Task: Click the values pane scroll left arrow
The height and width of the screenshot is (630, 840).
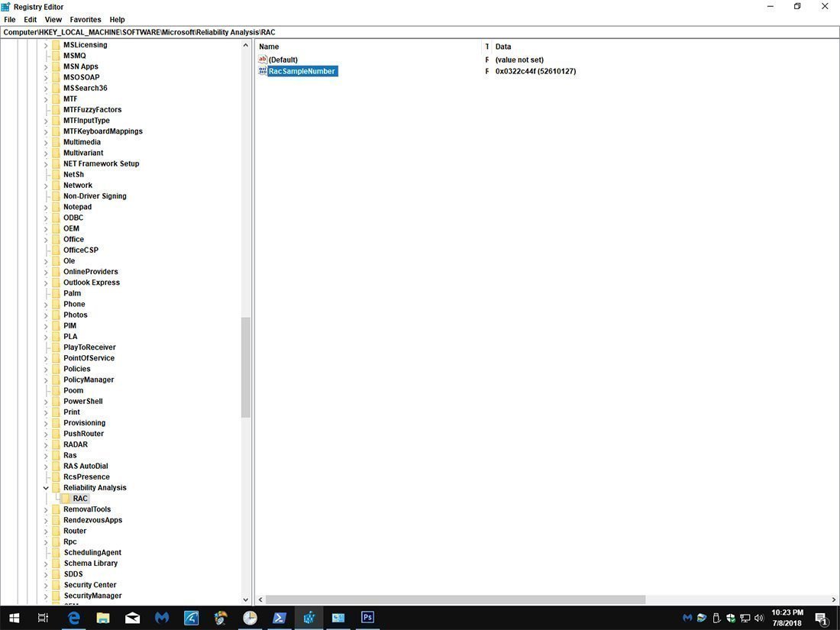Action: (x=261, y=600)
